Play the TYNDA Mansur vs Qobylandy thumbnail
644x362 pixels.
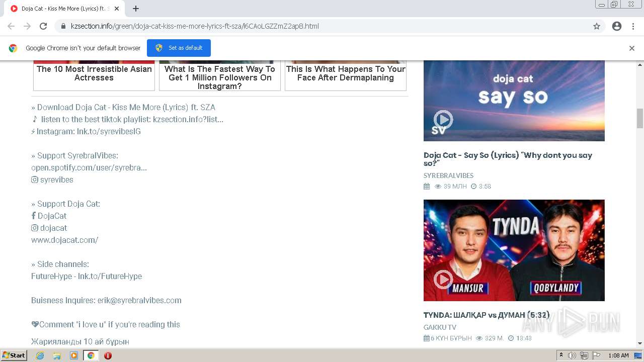(514, 250)
